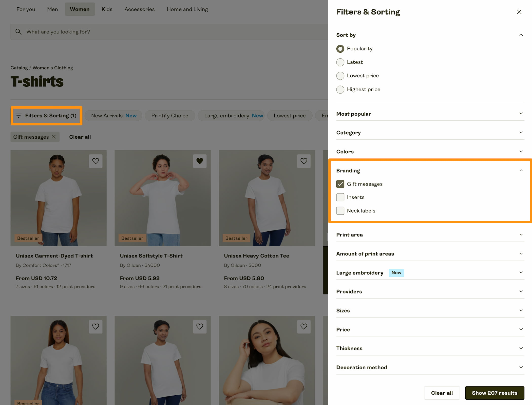This screenshot has height=405, width=532.
Task: Select Highest price sort radio
Action: (340, 89)
